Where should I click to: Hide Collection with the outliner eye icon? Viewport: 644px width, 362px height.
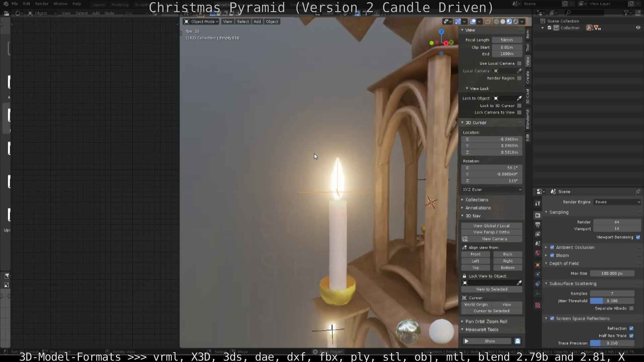(x=638, y=28)
